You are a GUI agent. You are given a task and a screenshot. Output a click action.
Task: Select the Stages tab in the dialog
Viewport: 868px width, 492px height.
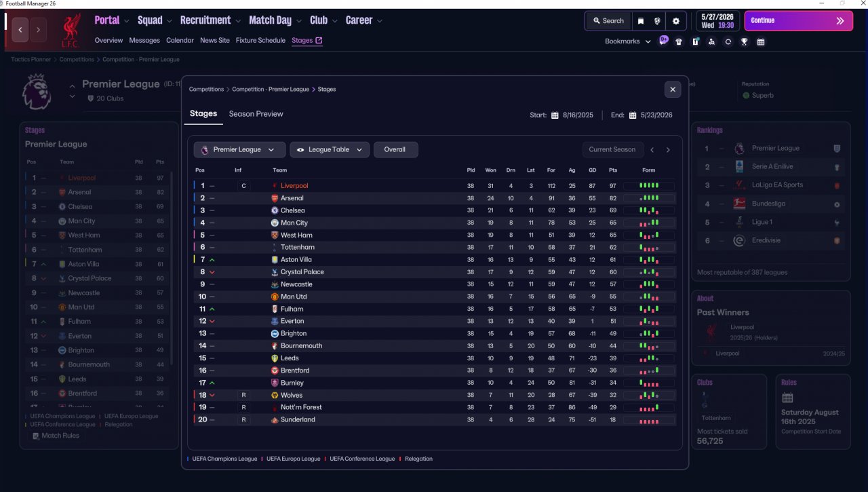203,114
